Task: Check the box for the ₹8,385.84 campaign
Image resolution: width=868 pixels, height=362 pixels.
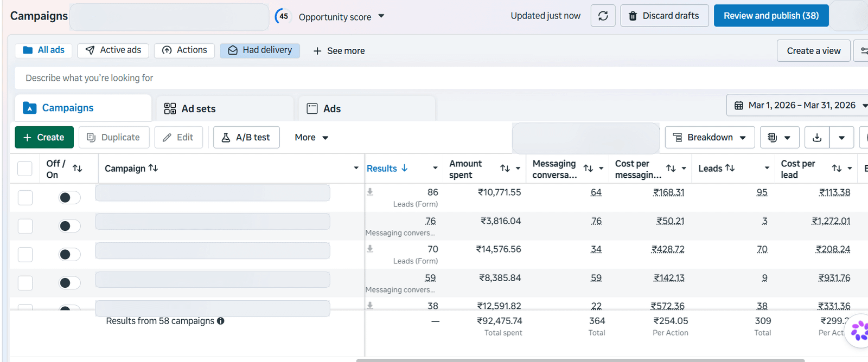Action: 25,283
